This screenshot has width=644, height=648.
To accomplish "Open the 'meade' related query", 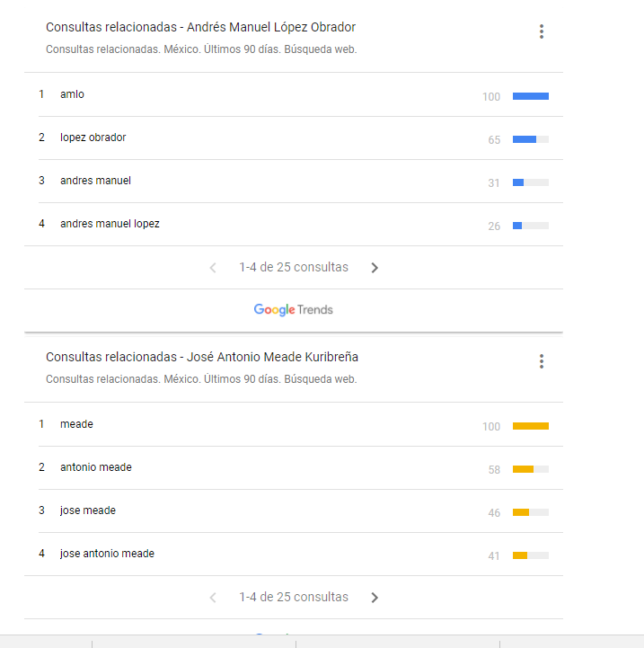I will [x=76, y=424].
